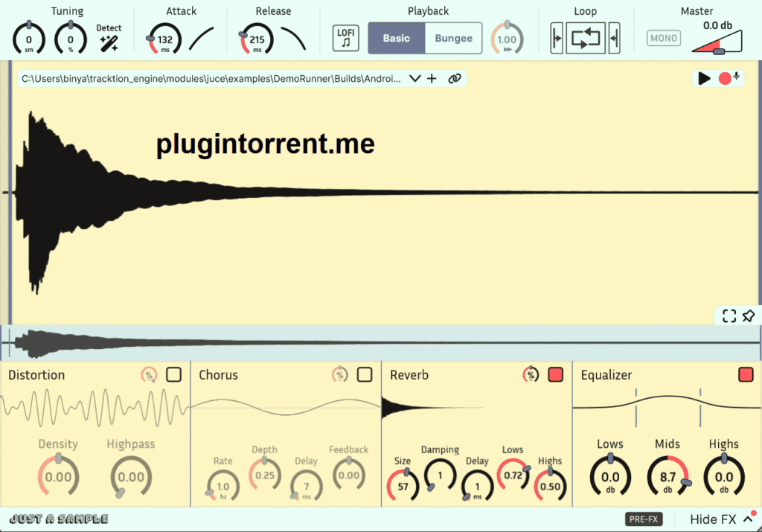Click the fit-to-view bracket icon
Image resolution: width=762 pixels, height=532 pixels.
729,315
